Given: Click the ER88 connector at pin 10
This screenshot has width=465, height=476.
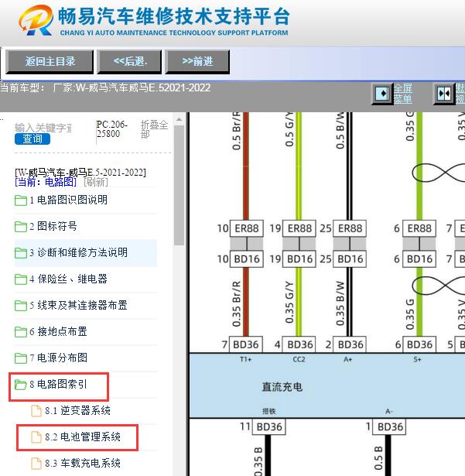Looking at the screenshot, I should [247, 228].
